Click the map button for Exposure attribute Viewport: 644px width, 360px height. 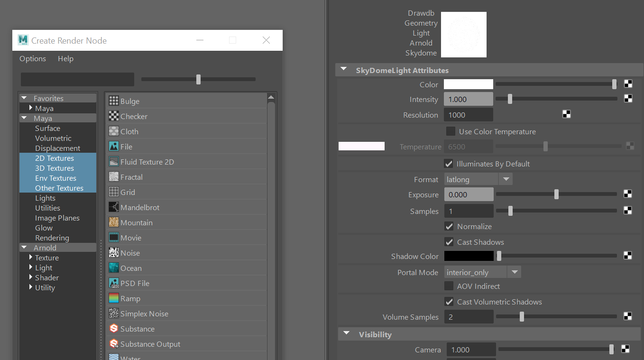[628, 194]
